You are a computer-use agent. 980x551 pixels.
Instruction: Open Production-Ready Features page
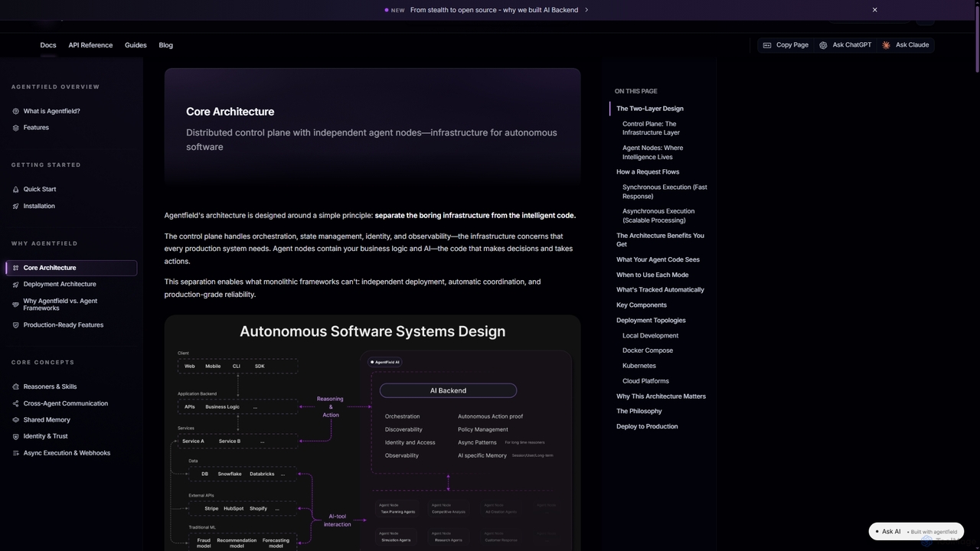[x=64, y=325]
